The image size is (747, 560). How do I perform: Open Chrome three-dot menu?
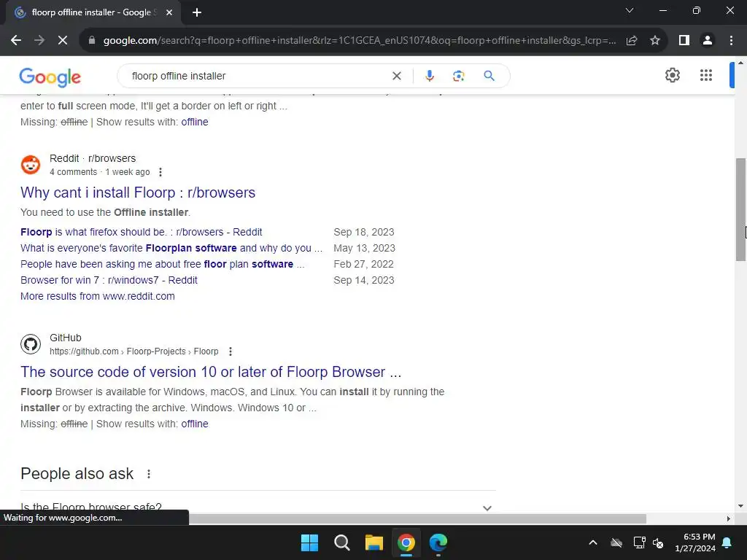click(x=731, y=41)
